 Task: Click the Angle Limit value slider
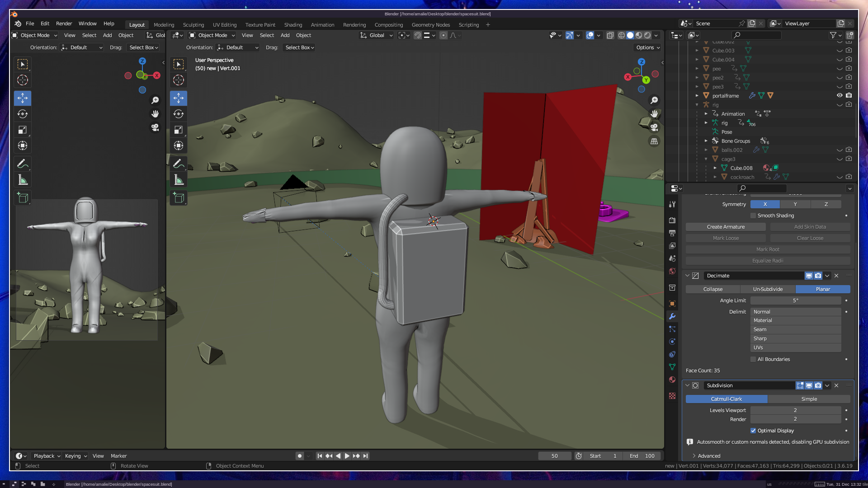click(x=795, y=300)
